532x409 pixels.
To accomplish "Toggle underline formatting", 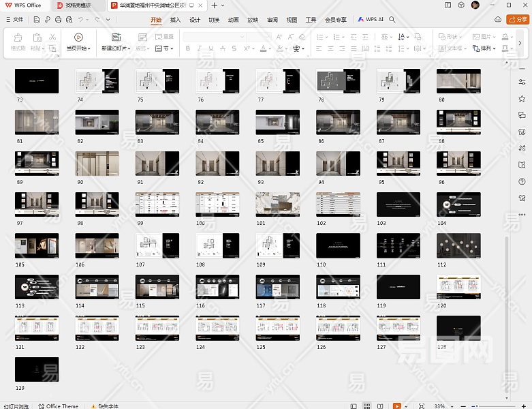I will pos(211,48).
